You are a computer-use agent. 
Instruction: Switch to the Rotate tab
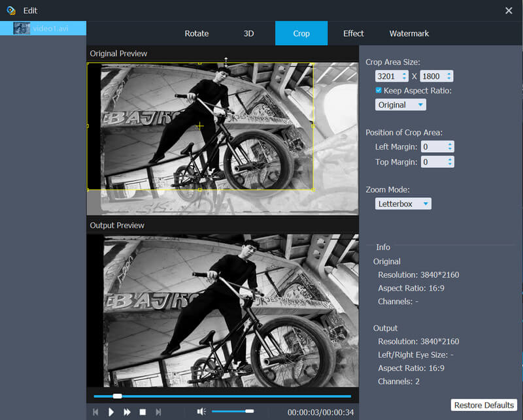point(196,33)
